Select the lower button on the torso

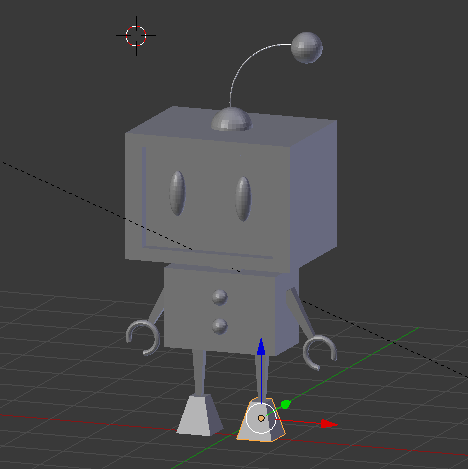click(x=220, y=326)
